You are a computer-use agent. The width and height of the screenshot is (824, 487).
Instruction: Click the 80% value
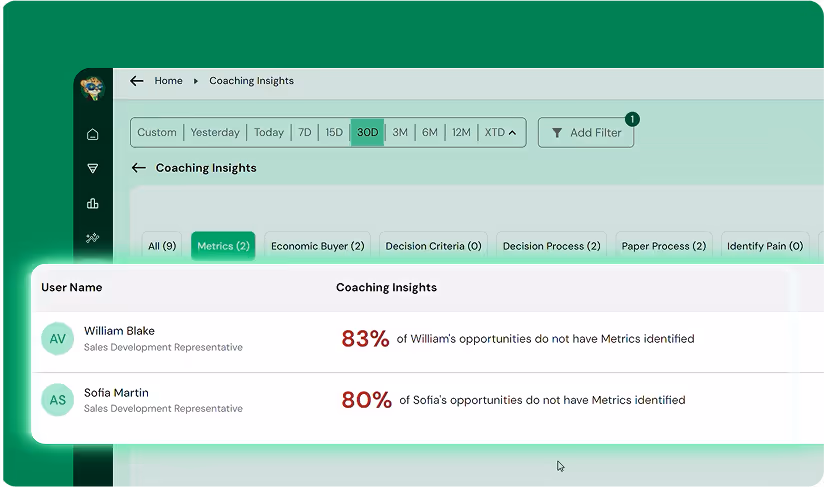click(366, 400)
